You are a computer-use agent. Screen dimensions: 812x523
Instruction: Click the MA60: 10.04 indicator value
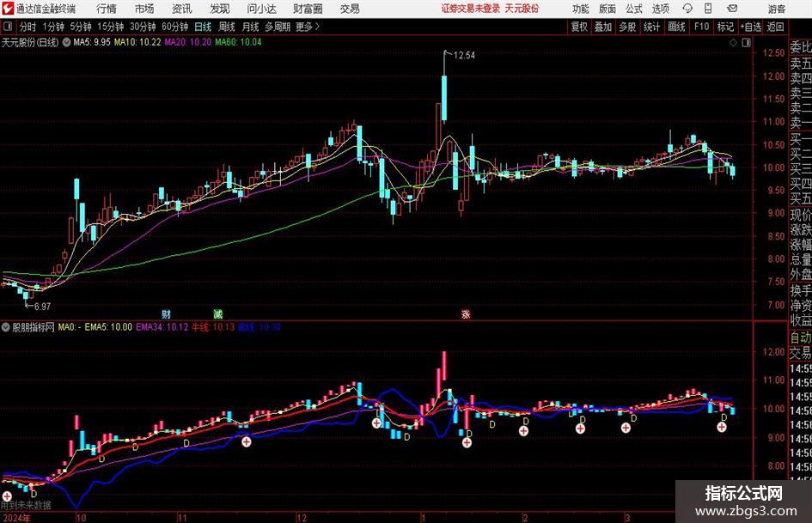[x=238, y=42]
